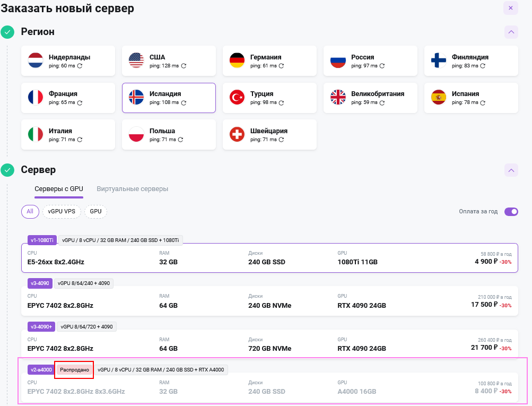Choose the Франция region card
Viewport: 532px width, 406px height.
coord(68,98)
